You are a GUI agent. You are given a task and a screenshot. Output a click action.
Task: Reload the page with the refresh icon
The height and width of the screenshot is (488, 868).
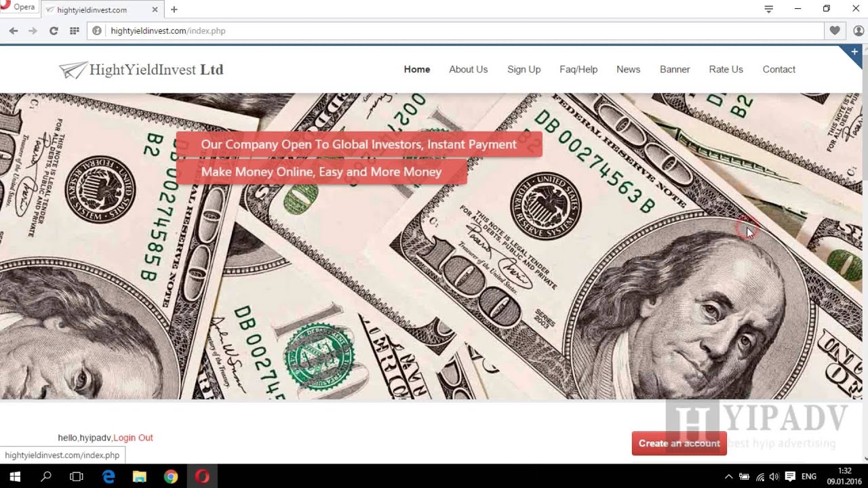point(54,30)
